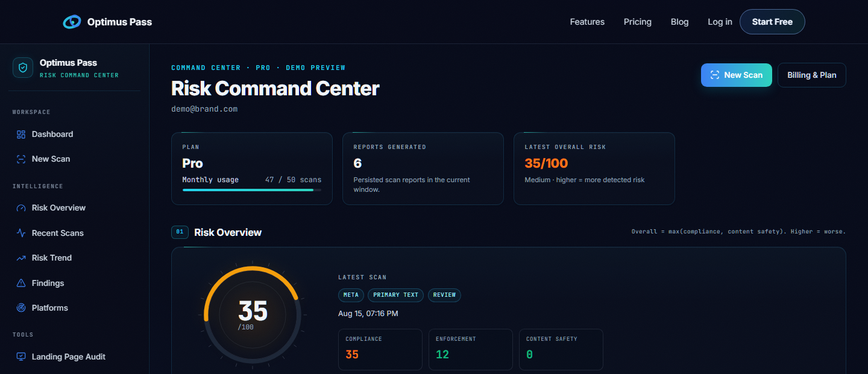The height and width of the screenshot is (374, 868).
Task: Click the circular risk score gauge
Action: (x=253, y=314)
